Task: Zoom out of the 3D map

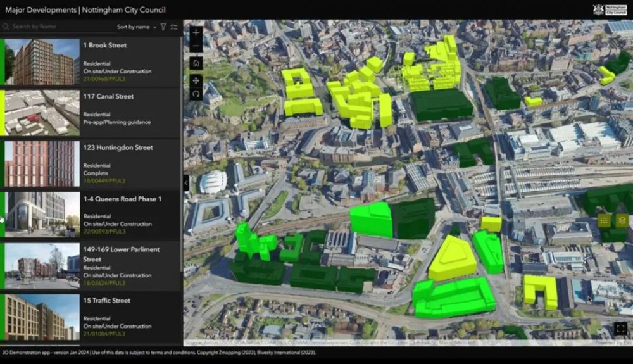Action: click(196, 46)
